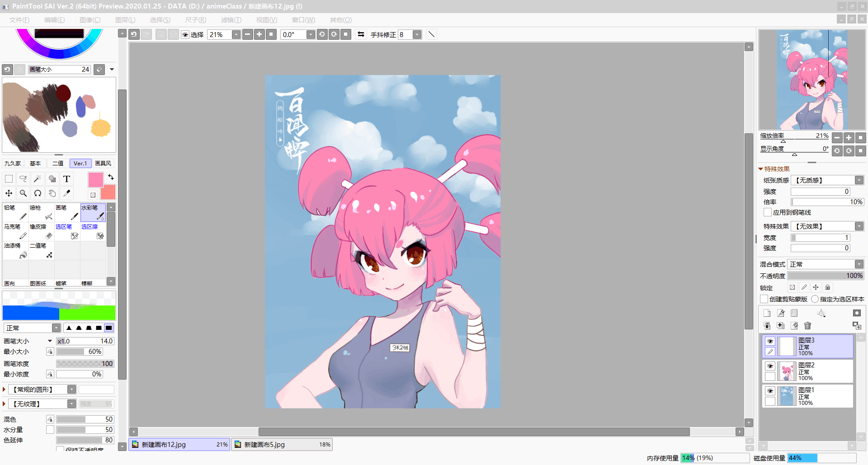Undo using top toolbar arrow
The width and height of the screenshot is (868, 465).
pos(134,34)
